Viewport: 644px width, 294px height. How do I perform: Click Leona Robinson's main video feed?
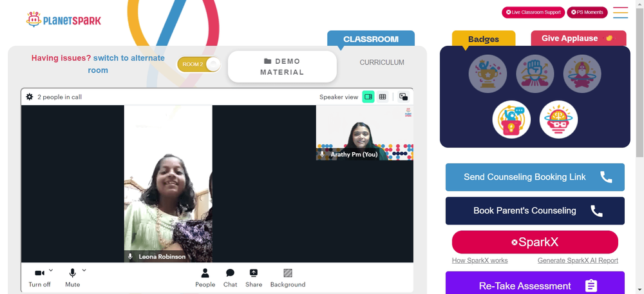pyautogui.click(x=168, y=184)
